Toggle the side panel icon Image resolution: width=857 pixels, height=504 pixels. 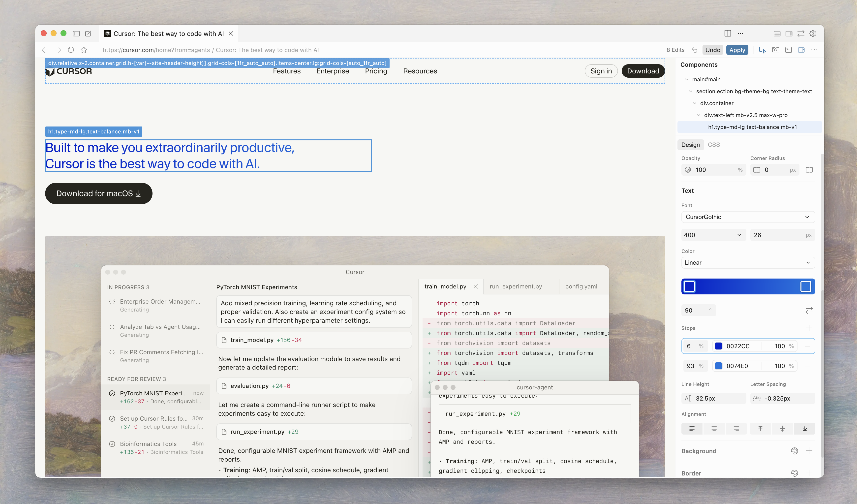(801, 50)
